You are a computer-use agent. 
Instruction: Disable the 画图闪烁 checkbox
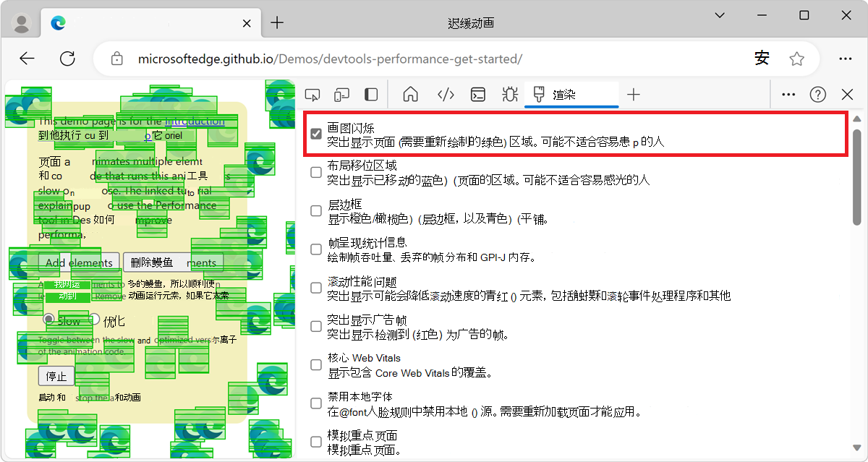(x=315, y=133)
